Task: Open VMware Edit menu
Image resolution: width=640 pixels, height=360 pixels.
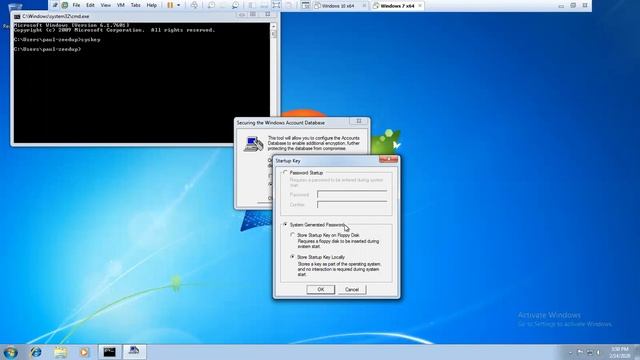Action: 90,5
